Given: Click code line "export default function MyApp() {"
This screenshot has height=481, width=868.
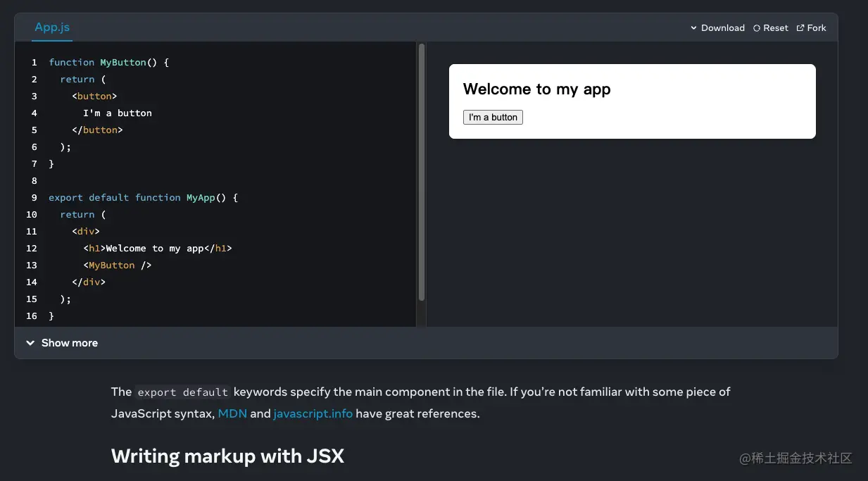Looking at the screenshot, I should [144, 197].
